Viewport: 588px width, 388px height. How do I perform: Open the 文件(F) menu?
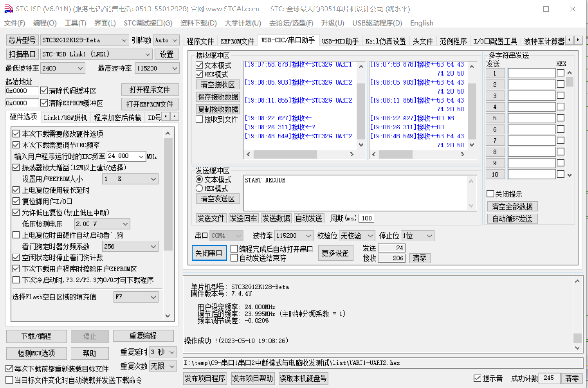14,23
